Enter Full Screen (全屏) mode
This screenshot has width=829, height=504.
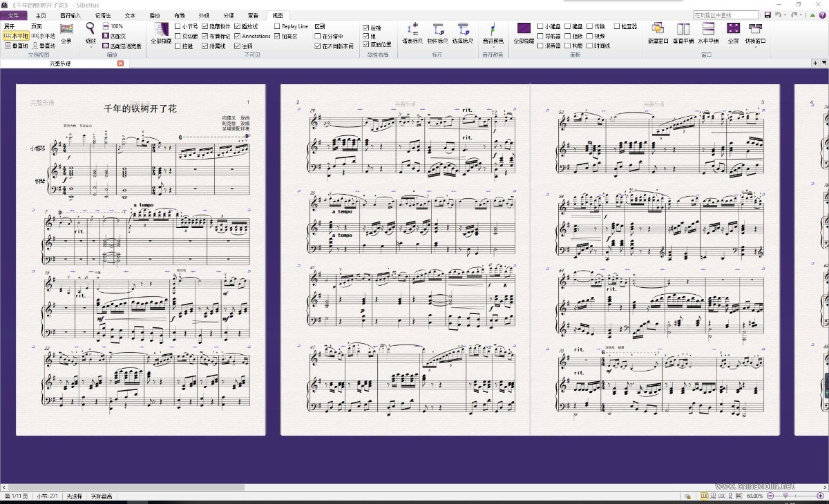point(733,32)
